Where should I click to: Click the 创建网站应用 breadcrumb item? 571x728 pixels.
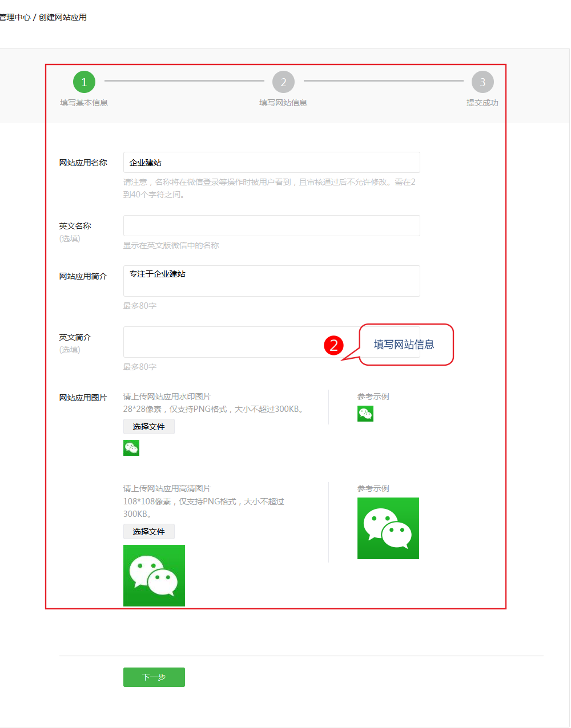tap(63, 17)
